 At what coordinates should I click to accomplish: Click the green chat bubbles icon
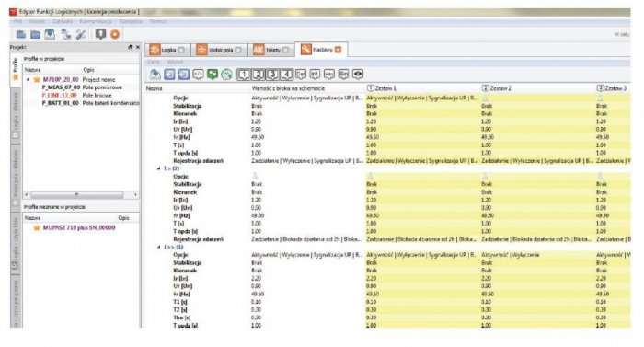click(213, 75)
